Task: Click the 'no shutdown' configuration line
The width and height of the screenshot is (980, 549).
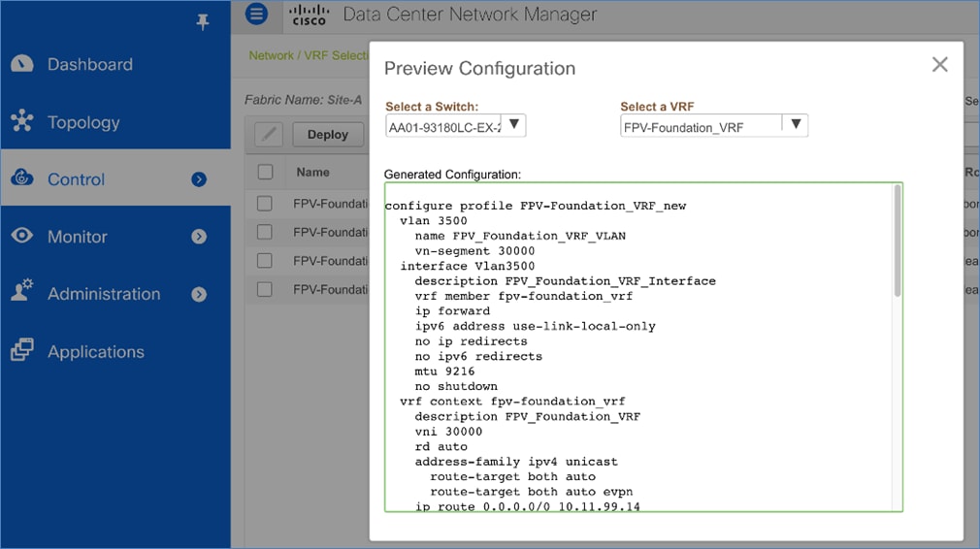Action: pos(456,386)
